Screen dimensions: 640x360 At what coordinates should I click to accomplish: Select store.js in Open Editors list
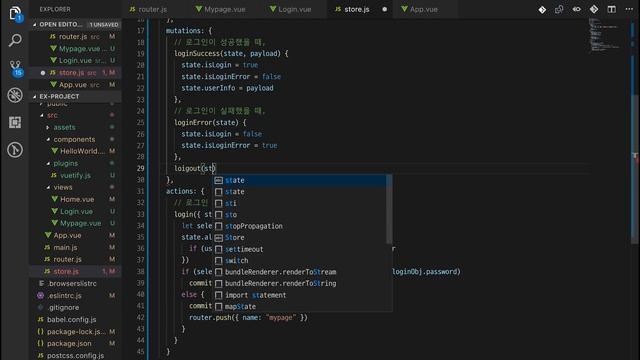click(76, 73)
